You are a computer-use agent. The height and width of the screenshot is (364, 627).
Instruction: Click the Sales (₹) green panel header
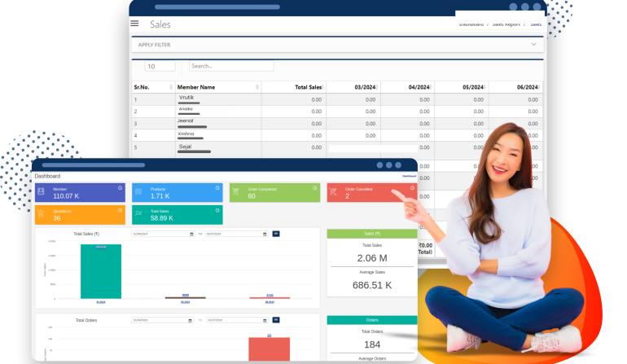coord(372,234)
